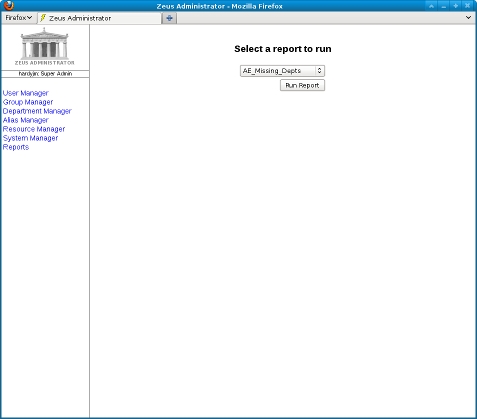Click the Firefox logo icon in title bar
The width and height of the screenshot is (477, 419).
(9, 6)
